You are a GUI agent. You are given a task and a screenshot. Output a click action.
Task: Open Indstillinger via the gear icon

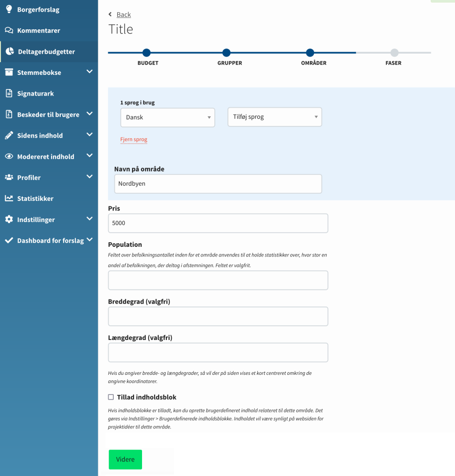[9, 219]
